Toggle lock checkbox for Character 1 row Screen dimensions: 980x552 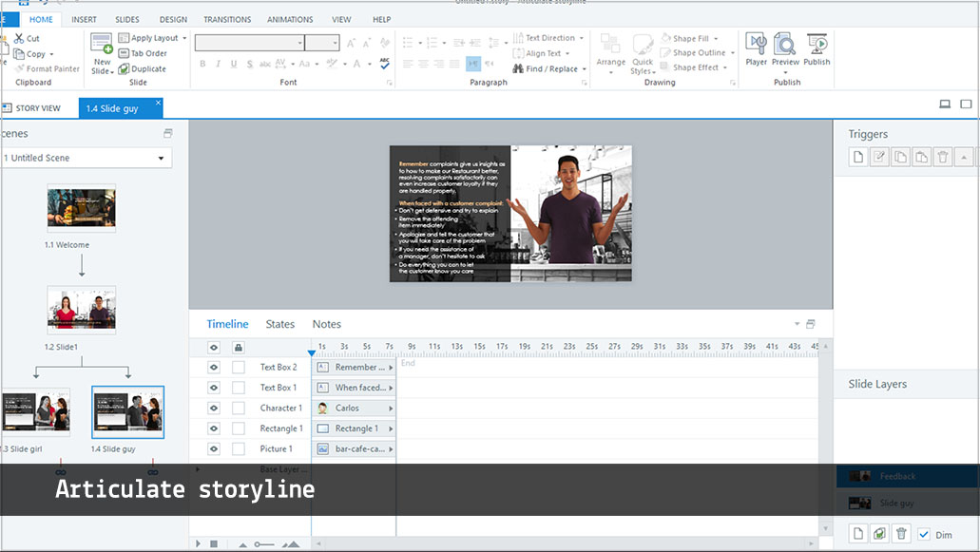pos(239,409)
